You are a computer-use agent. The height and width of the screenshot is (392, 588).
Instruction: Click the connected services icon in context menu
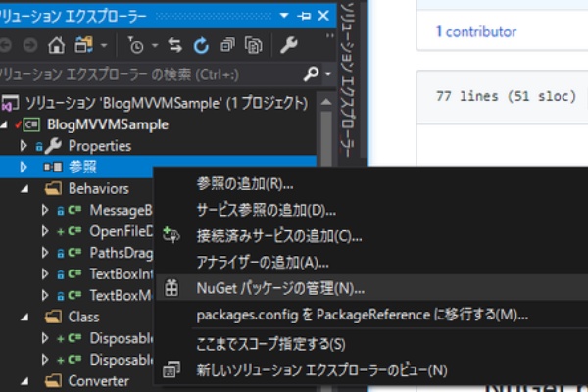pyautogui.click(x=171, y=235)
